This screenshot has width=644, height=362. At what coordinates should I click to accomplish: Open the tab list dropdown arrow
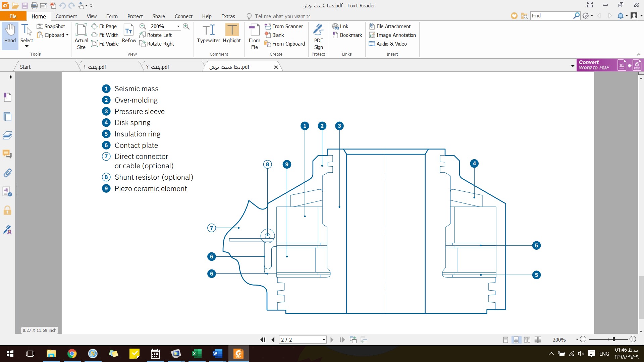573,66
